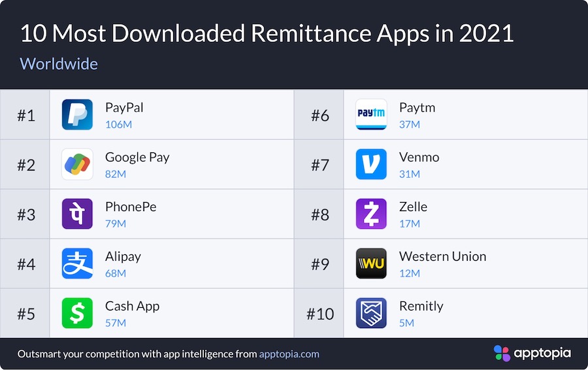Click the Outsmart your competition footer text
This screenshot has height=370, width=588.
coord(137,354)
